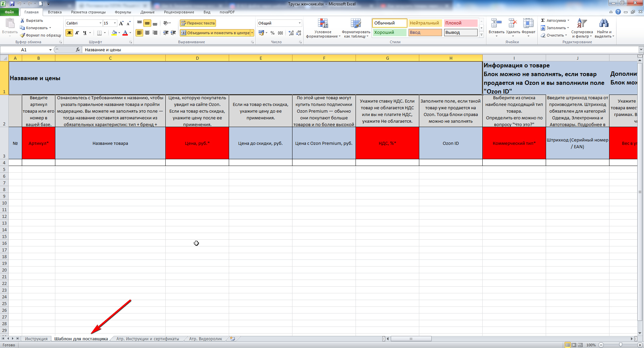This screenshot has width=644, height=348.
Task: Click the fill color bucket icon
Action: click(114, 33)
